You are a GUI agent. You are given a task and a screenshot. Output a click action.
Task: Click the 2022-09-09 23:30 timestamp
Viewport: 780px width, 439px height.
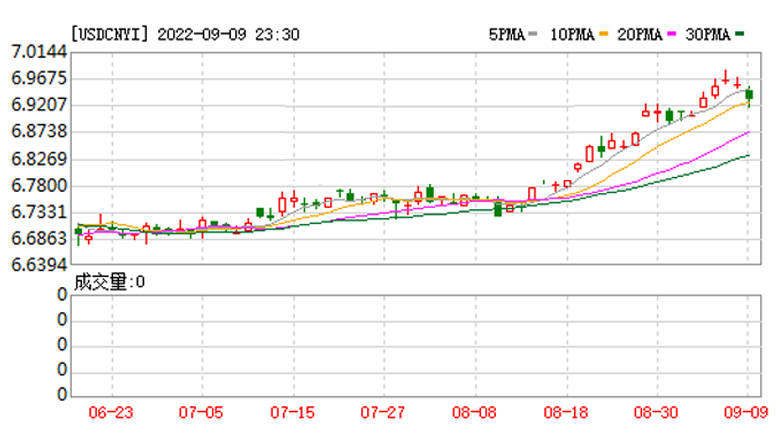228,34
